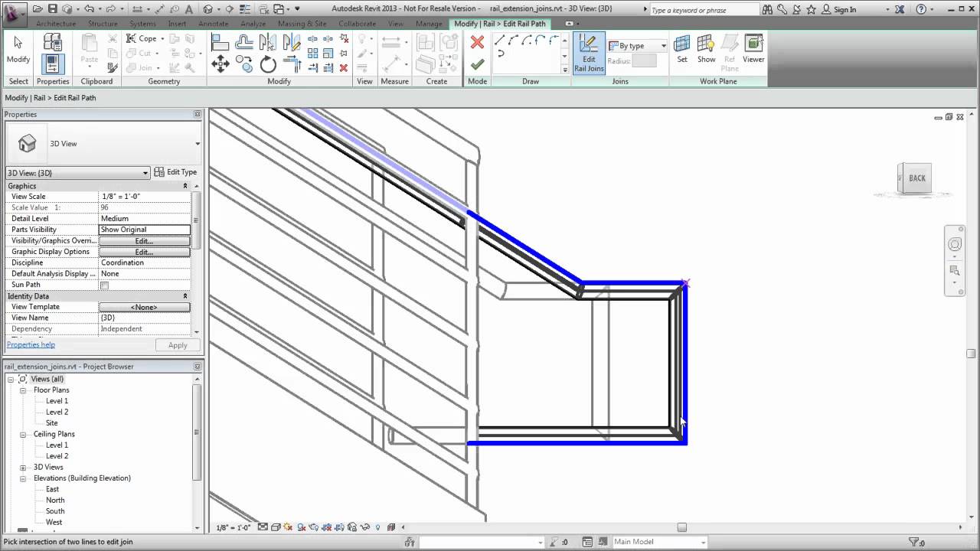Open the Properties help link
Viewport: 980px width, 551px height.
[x=31, y=345]
